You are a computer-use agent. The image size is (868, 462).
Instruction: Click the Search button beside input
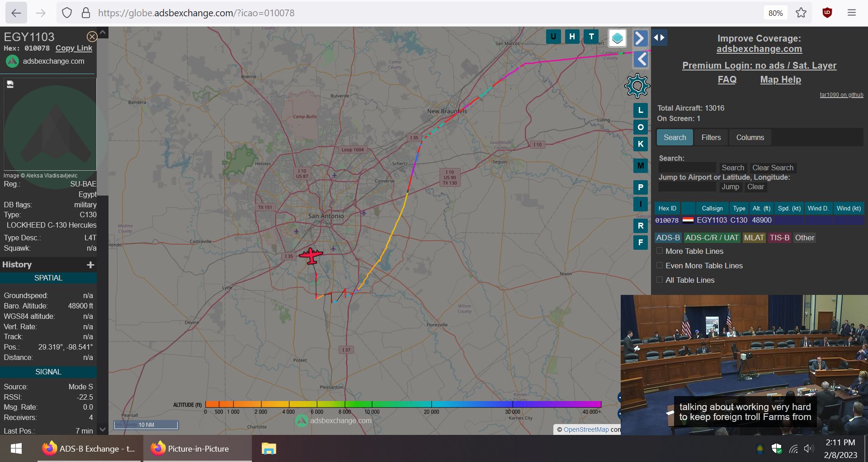[x=732, y=168]
